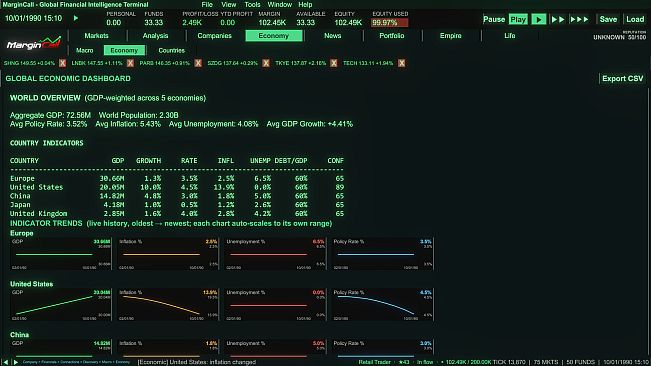Click the MarginCall logo
Image resolution: width=651 pixels, height=366 pixels.
(x=34, y=44)
